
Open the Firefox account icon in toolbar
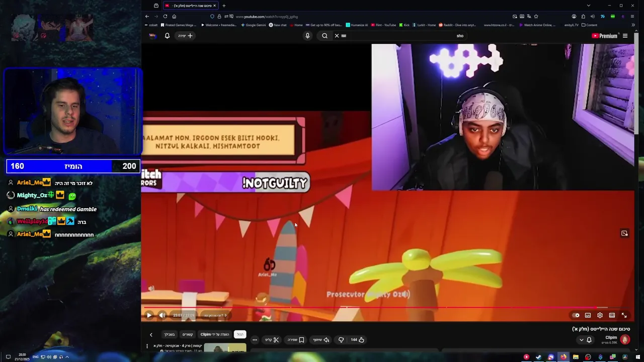pos(574,17)
